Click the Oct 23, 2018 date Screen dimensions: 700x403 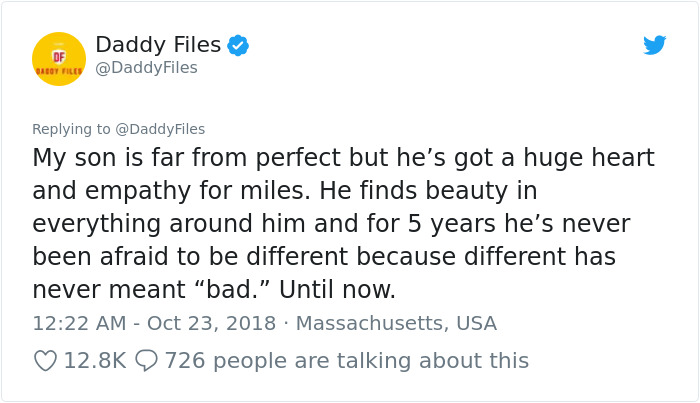[x=213, y=324]
